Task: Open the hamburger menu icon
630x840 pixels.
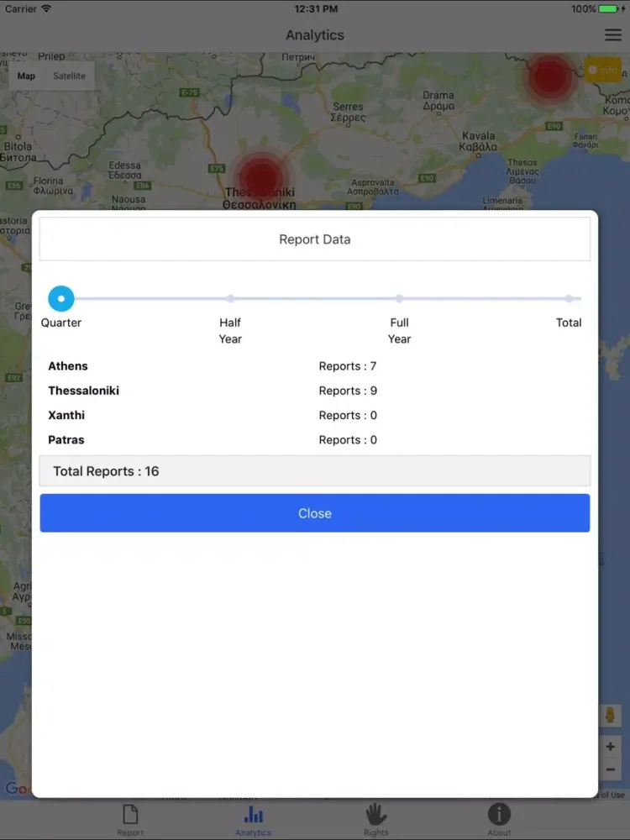Action: 613,34
